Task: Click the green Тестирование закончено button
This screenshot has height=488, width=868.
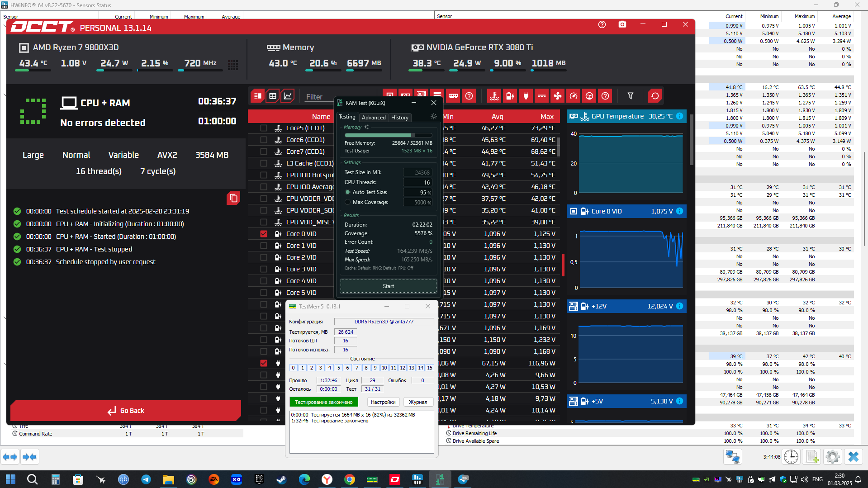Action: [324, 402]
